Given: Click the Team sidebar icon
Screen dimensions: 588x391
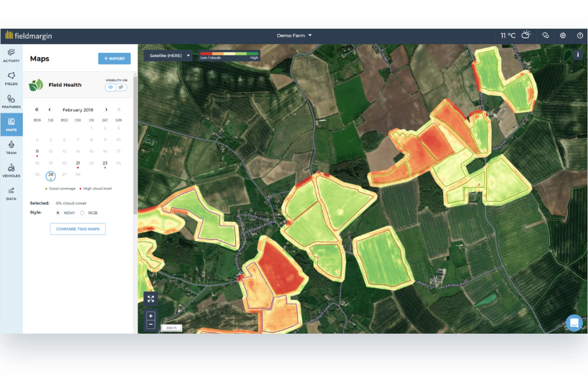Looking at the screenshot, I should click(x=11, y=147).
